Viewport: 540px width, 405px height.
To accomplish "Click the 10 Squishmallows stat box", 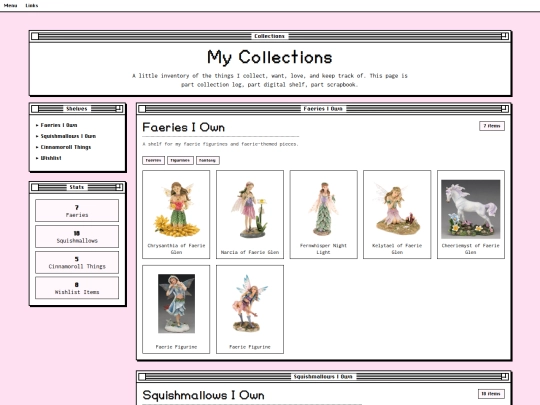I will tap(77, 236).
